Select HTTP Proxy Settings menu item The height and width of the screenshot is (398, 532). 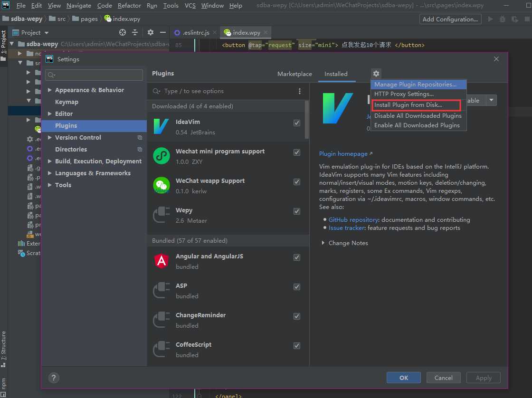coord(418,94)
